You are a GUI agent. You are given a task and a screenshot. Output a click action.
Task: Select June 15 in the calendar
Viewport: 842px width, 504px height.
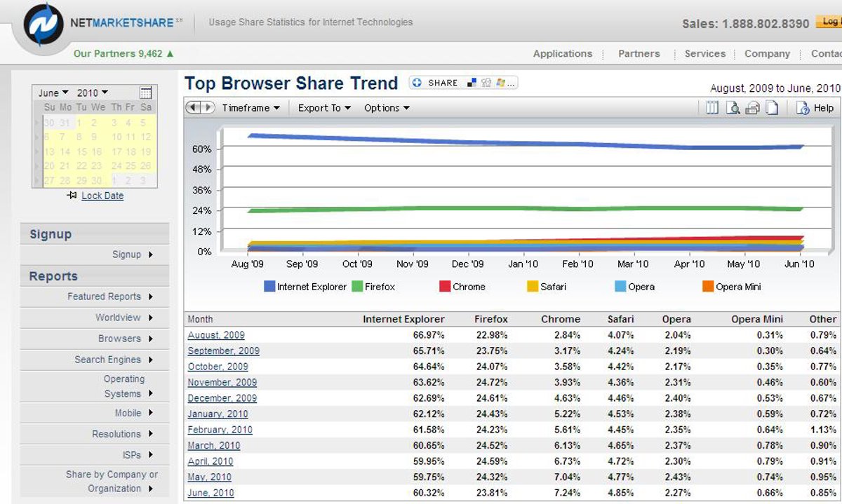[81, 151]
